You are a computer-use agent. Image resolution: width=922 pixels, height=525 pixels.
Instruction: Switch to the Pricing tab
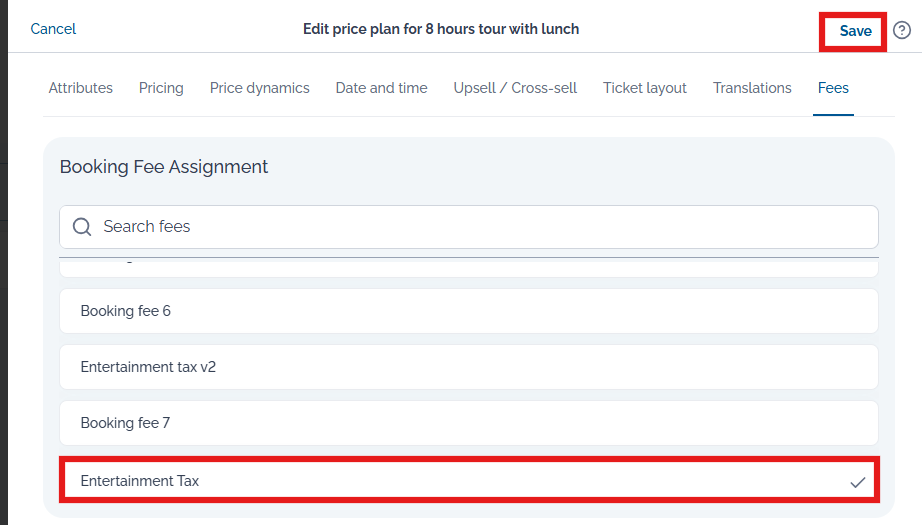coord(161,88)
